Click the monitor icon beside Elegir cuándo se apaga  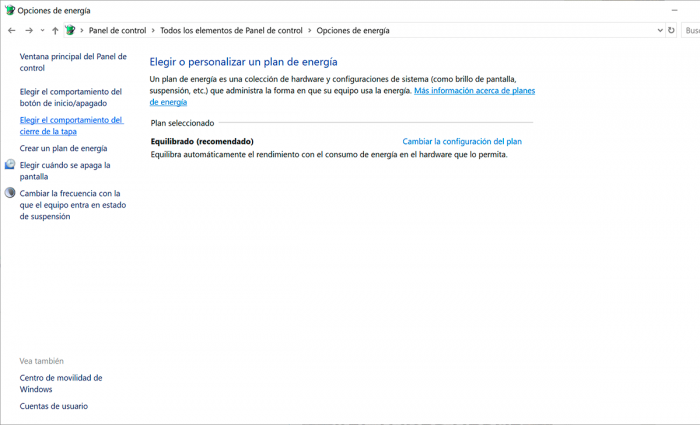coord(10,164)
